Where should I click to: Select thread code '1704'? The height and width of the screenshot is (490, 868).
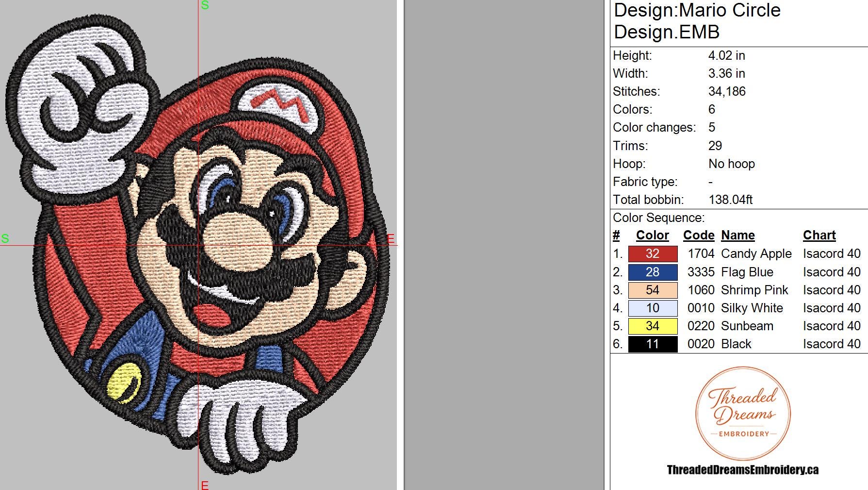[x=701, y=253]
